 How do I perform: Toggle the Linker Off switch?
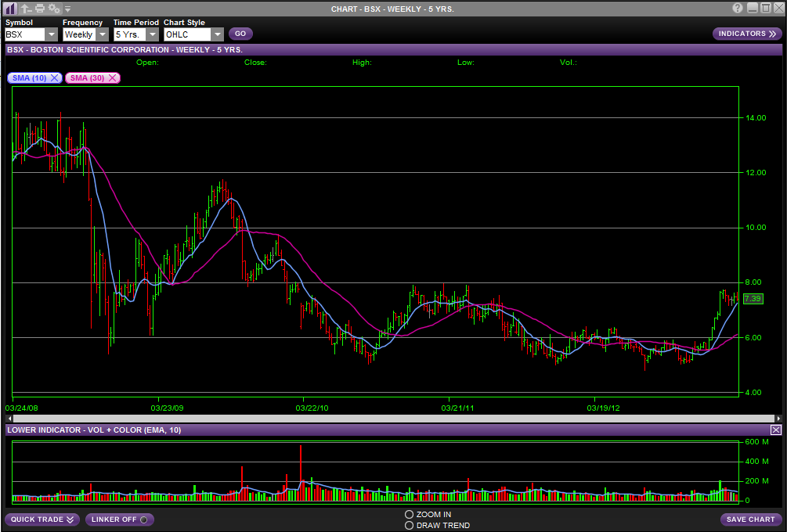tap(120, 519)
